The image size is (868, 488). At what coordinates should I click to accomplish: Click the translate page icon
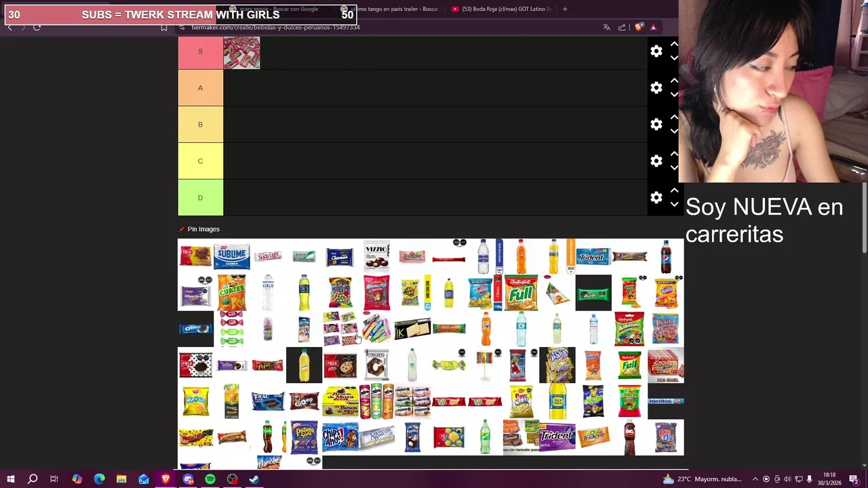point(606,27)
